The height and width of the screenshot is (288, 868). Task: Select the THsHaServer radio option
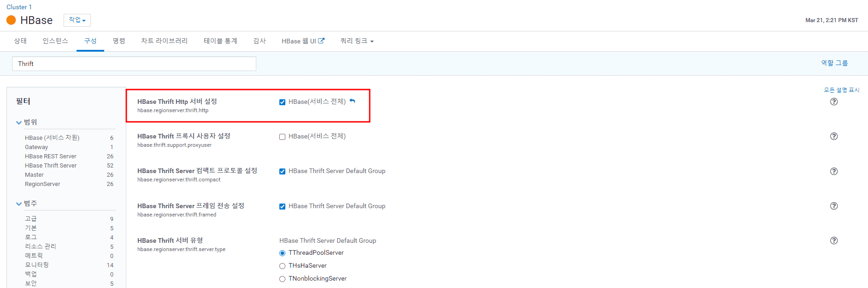282,266
